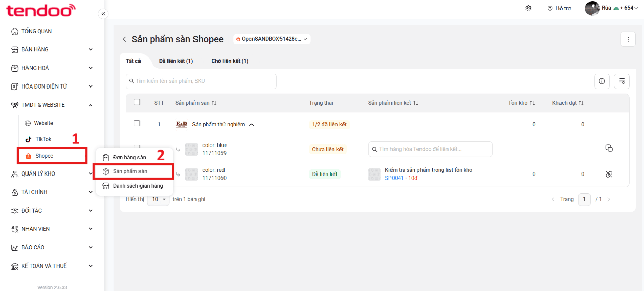Open the OpenSANDBOX shop dropdown
Screen dimensions: 644x291
272,39
